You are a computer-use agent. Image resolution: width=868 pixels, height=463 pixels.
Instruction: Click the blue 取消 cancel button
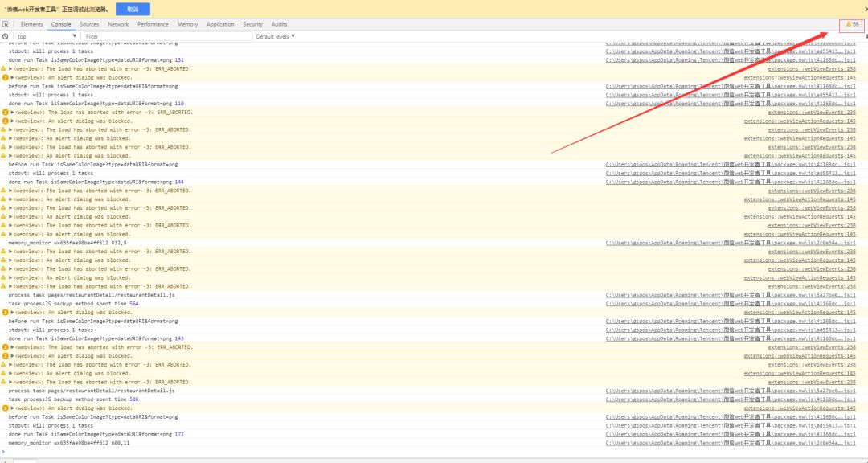pos(133,10)
